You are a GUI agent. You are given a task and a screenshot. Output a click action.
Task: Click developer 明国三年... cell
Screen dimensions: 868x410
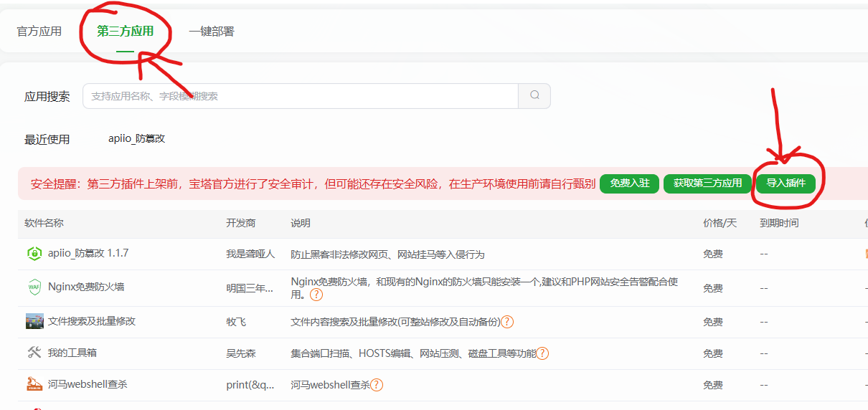(x=250, y=288)
